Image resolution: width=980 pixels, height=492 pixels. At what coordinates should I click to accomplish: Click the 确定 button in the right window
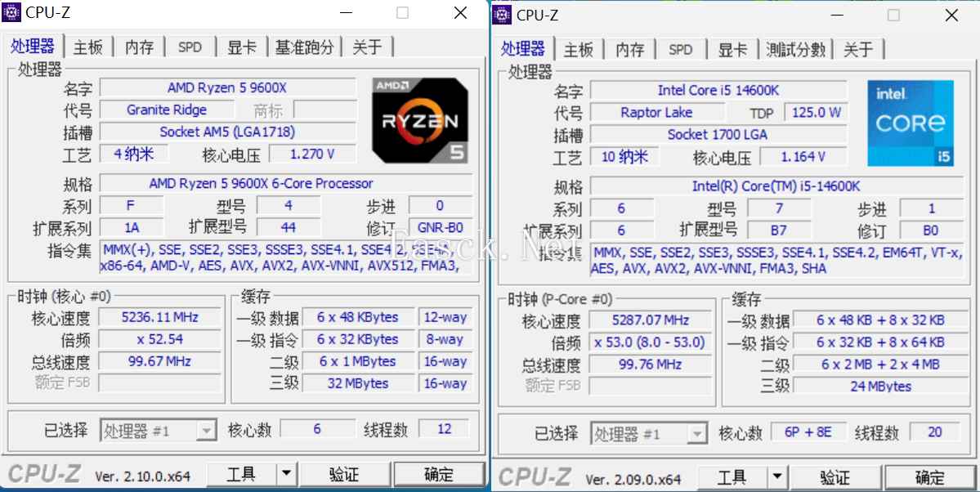pos(930,477)
